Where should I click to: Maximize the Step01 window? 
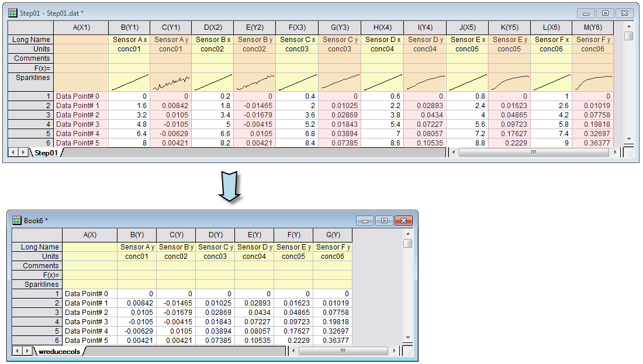pos(605,13)
